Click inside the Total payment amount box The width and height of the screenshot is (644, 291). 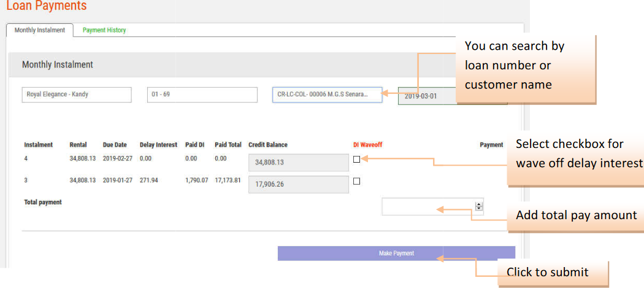pos(427,207)
